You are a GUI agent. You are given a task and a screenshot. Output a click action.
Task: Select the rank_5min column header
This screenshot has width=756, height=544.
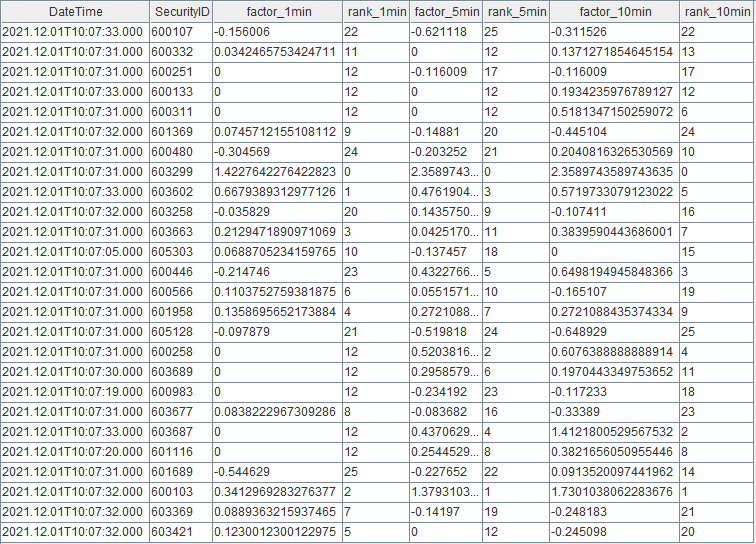pyautogui.click(x=514, y=11)
